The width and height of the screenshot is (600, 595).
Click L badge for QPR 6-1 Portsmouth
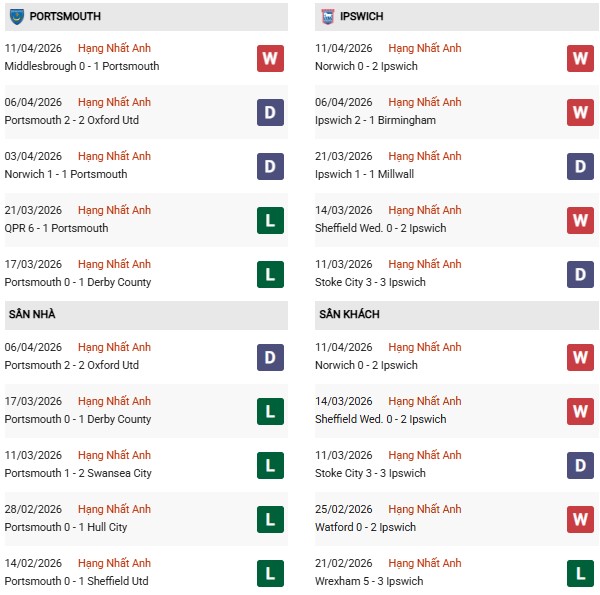click(270, 220)
